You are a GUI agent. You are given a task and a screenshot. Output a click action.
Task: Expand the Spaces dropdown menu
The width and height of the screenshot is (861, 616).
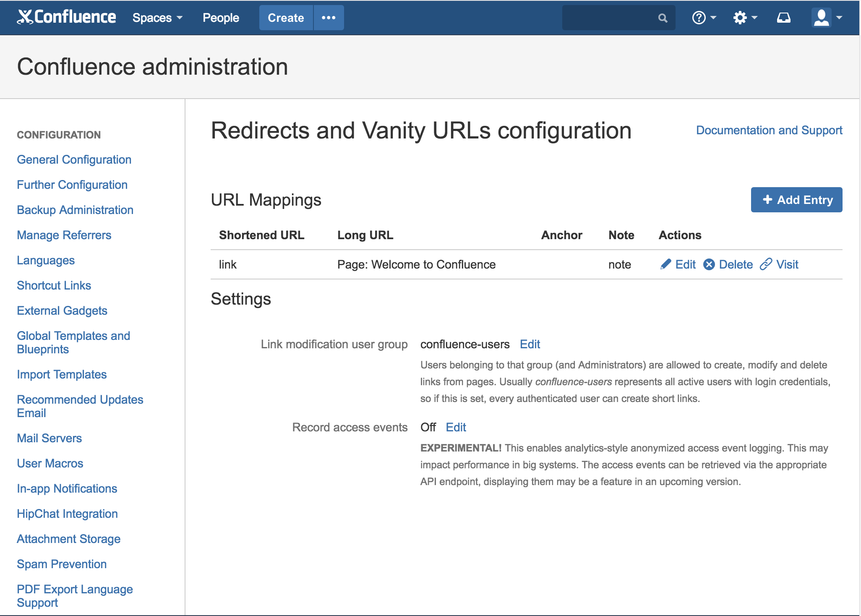point(157,18)
